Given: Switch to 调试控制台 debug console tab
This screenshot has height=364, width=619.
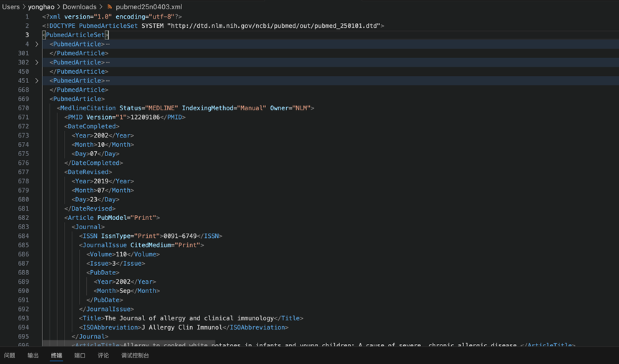Looking at the screenshot, I should click(x=135, y=355).
